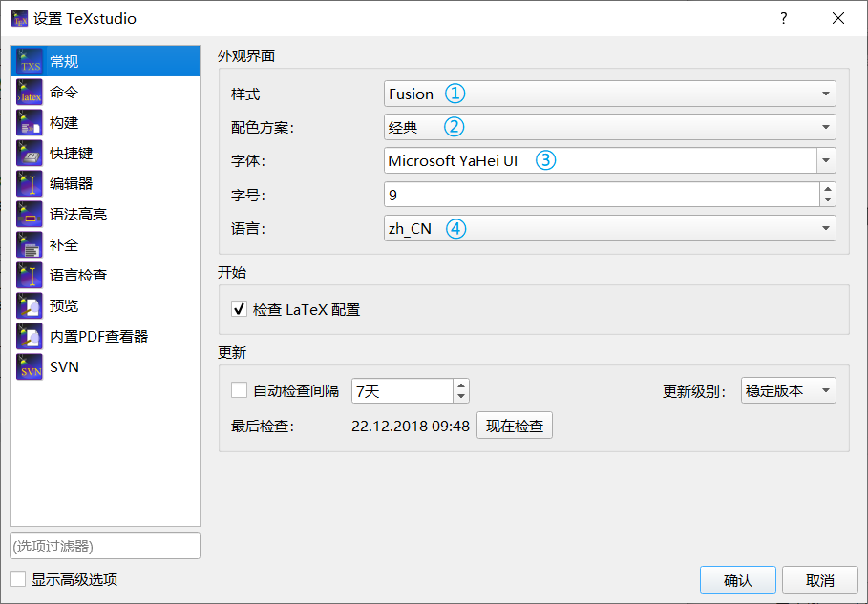Select the 命令 settings page
Screen dimensions: 868x604
pyautogui.click(x=105, y=92)
